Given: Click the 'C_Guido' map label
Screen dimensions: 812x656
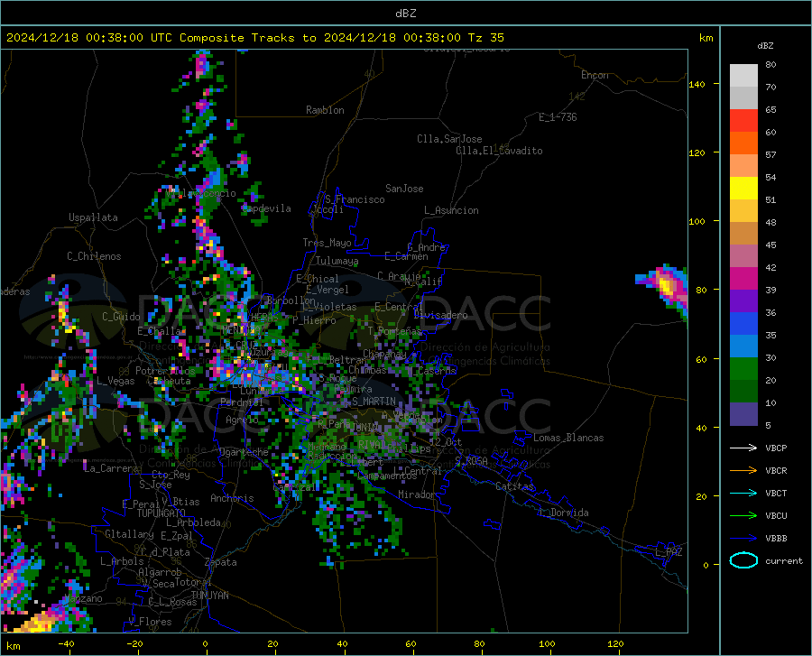Looking at the screenshot, I should (121, 317).
